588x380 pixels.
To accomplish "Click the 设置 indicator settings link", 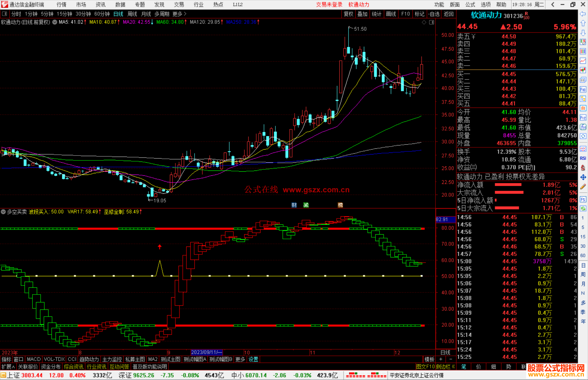I will click(253, 359).
